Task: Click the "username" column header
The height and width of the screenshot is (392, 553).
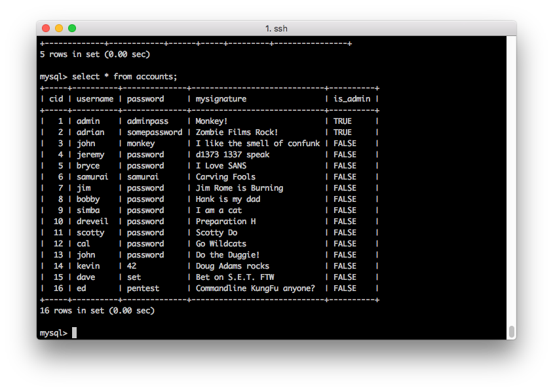Action: tap(95, 99)
